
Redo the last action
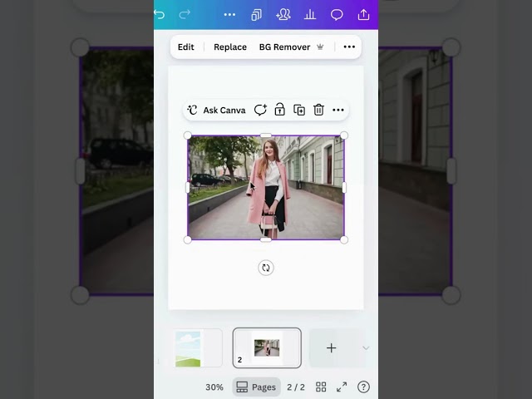point(185,15)
